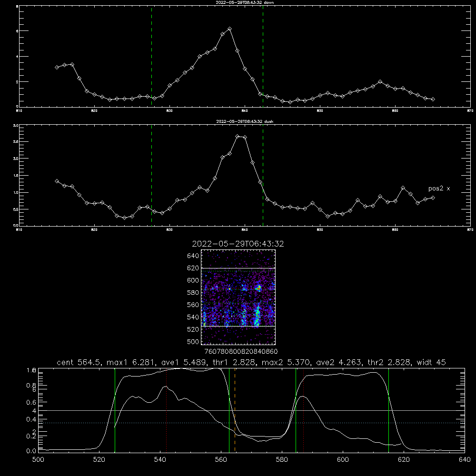Click the bottom plot x-axis label 600
The height and width of the screenshot is (476, 476).
click(x=343, y=460)
